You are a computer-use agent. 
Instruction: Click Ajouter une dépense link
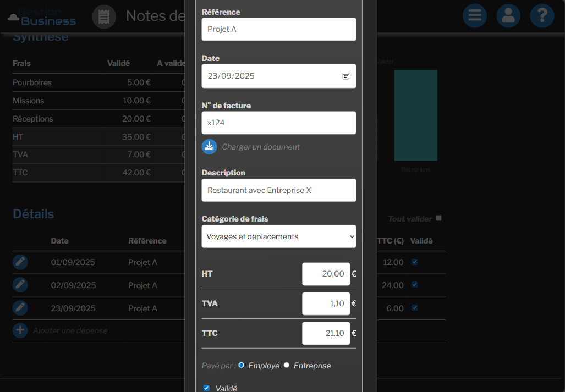click(x=70, y=330)
